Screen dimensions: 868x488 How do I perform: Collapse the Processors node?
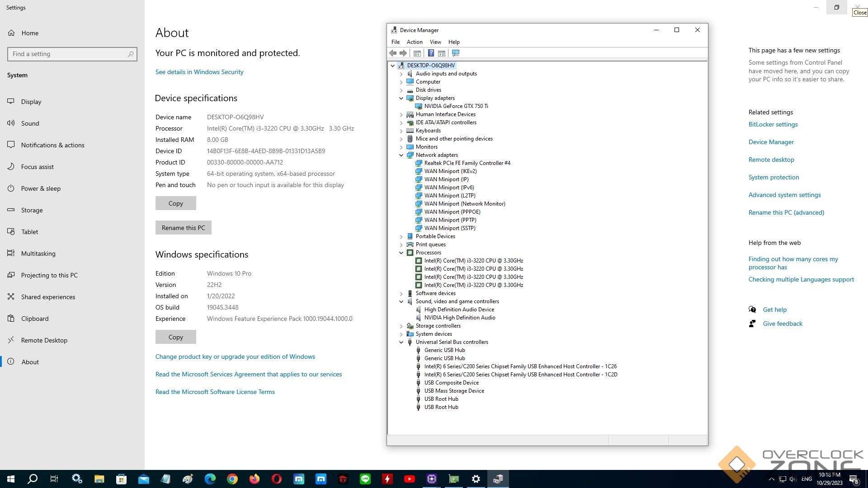[401, 253]
